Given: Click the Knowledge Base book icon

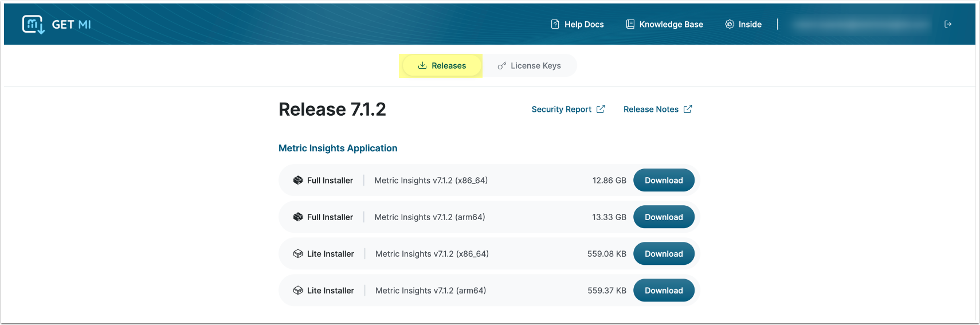Looking at the screenshot, I should pyautogui.click(x=630, y=24).
